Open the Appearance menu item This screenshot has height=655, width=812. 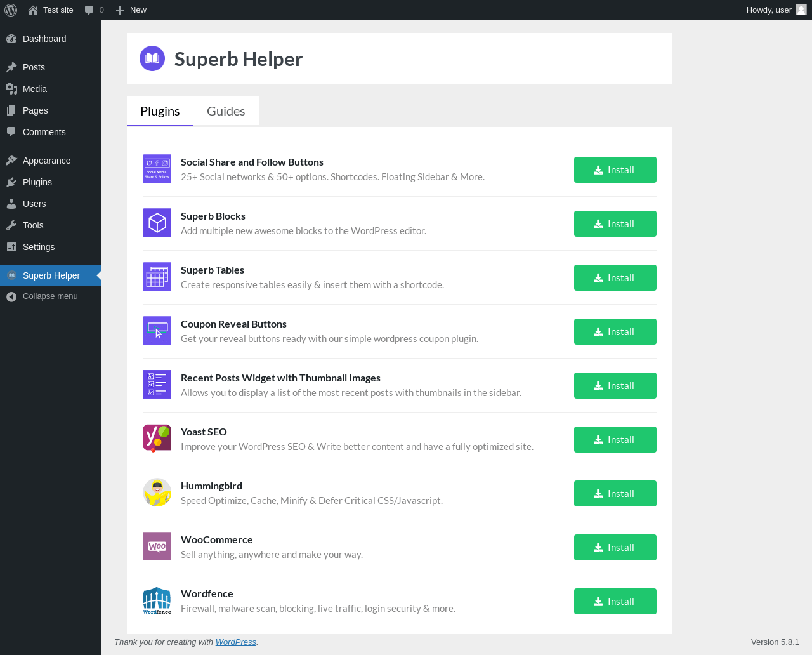(x=51, y=161)
